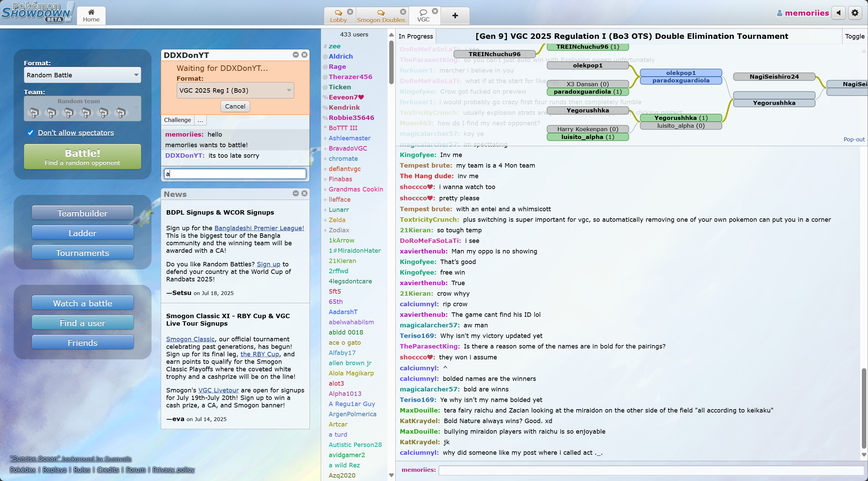This screenshot has width=868, height=481.
Task: Open the Replays footer link
Action: pos(54,469)
